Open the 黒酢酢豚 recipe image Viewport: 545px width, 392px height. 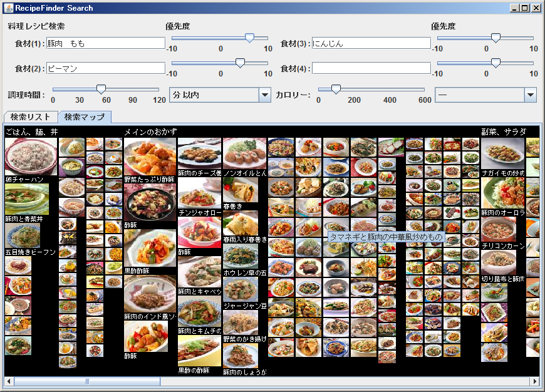pos(150,248)
